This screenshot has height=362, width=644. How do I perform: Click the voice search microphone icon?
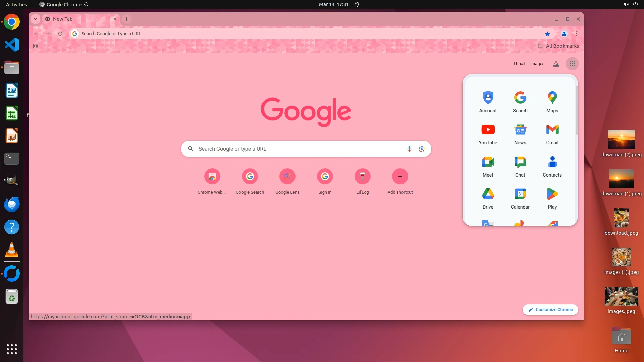pyautogui.click(x=409, y=149)
